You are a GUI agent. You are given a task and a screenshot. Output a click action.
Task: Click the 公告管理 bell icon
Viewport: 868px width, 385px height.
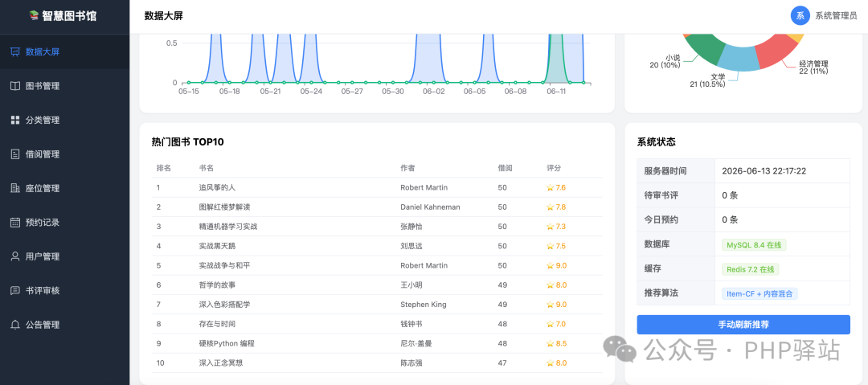point(15,325)
